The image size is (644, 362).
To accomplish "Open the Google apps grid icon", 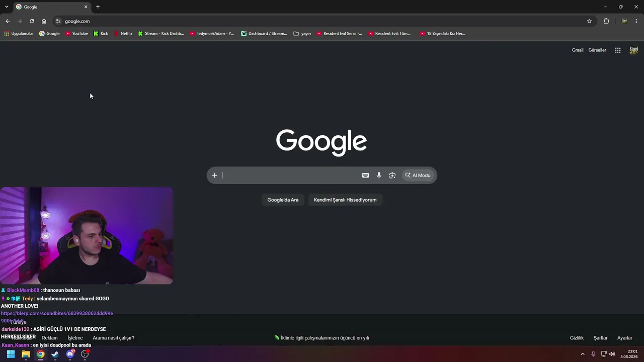I will click(x=618, y=50).
